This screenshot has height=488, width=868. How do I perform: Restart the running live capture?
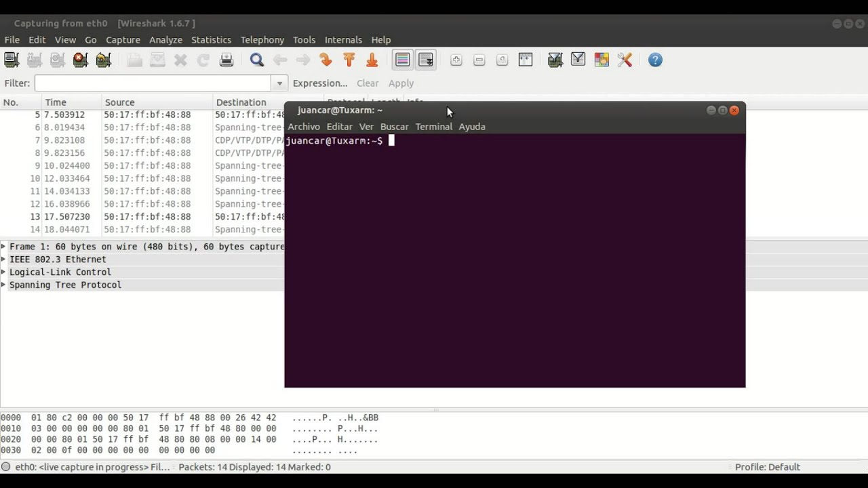click(x=104, y=60)
